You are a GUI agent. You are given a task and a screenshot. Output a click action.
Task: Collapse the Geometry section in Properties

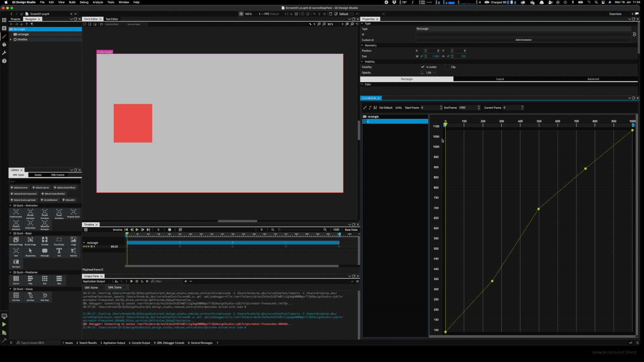pos(362,45)
